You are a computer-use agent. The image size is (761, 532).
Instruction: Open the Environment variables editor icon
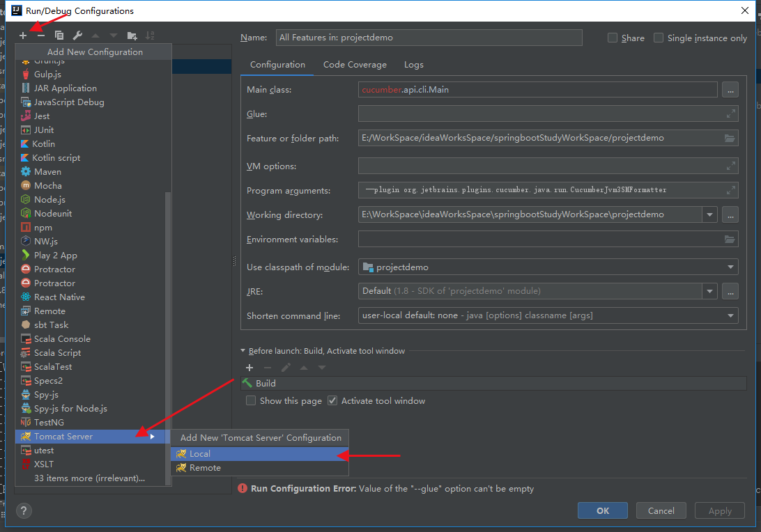pyautogui.click(x=730, y=239)
